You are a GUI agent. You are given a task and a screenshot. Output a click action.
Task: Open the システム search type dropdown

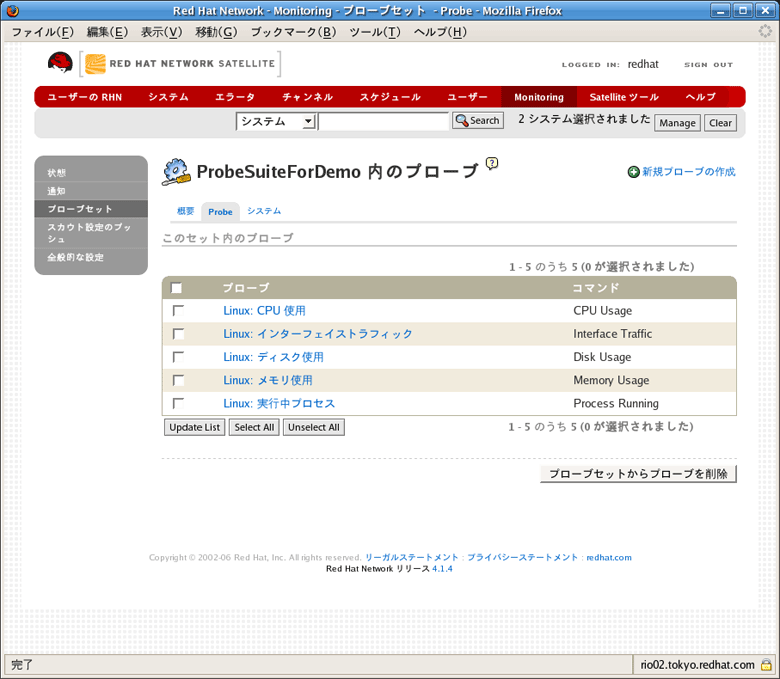[276, 121]
